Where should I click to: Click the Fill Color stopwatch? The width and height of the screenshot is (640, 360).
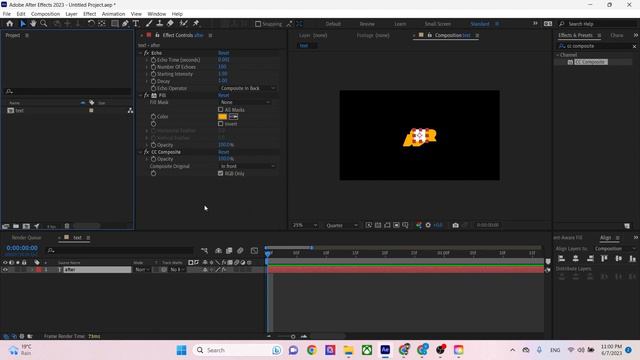[x=153, y=117]
